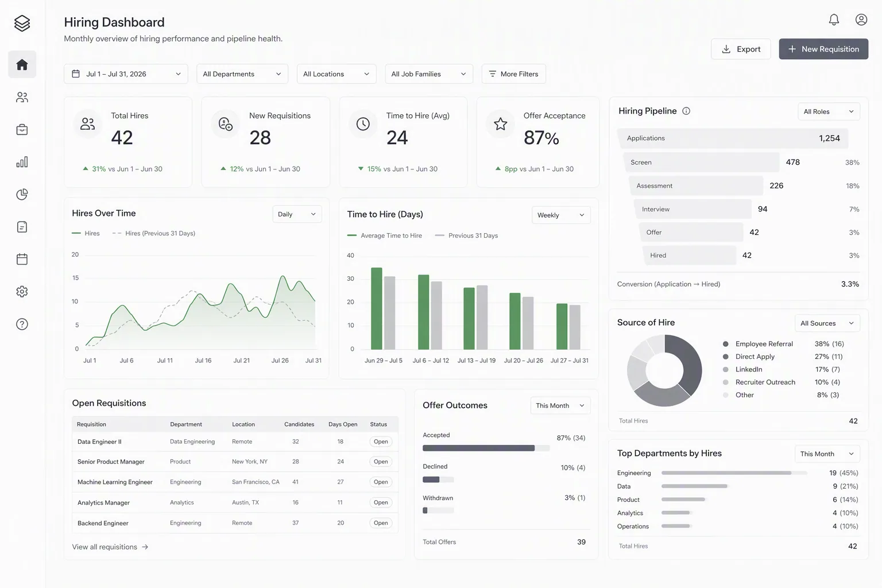Image resolution: width=882 pixels, height=588 pixels.
Task: Toggle the Average Time to Hire legend
Action: coord(385,235)
